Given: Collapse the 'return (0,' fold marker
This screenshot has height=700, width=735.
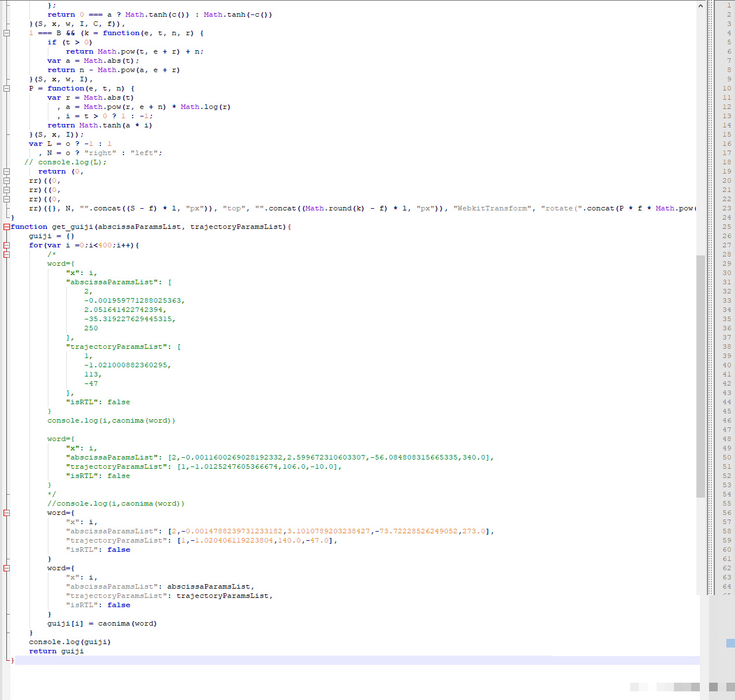Looking at the screenshot, I should (x=6, y=171).
